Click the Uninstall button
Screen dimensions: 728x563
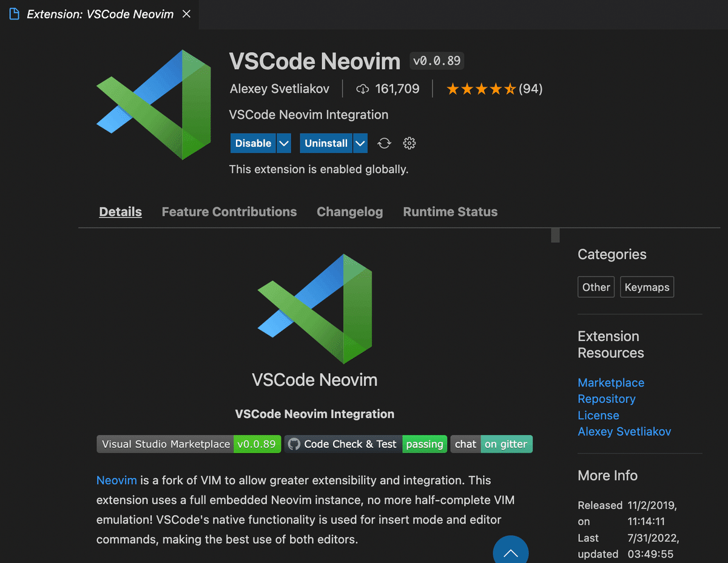[326, 143]
